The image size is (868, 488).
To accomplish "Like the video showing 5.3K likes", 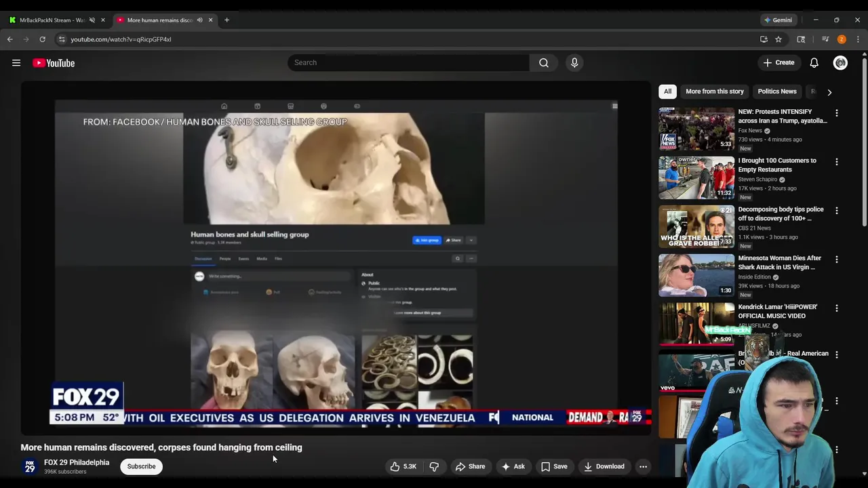I will coord(403,466).
